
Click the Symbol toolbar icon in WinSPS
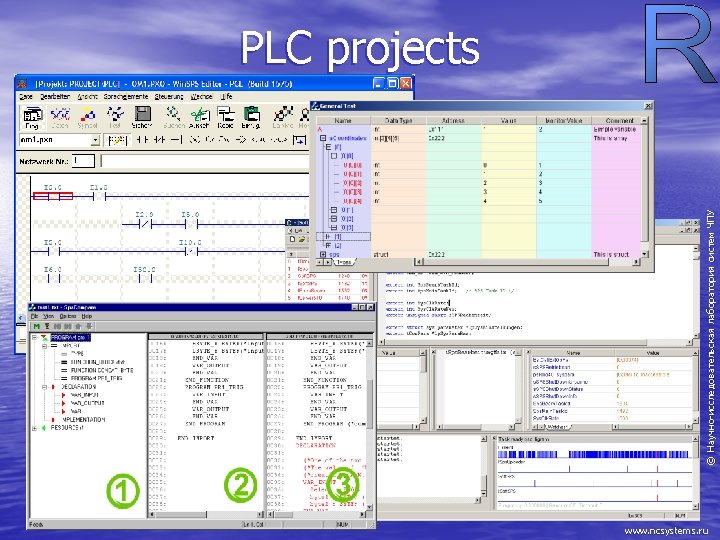pyautogui.click(x=87, y=117)
